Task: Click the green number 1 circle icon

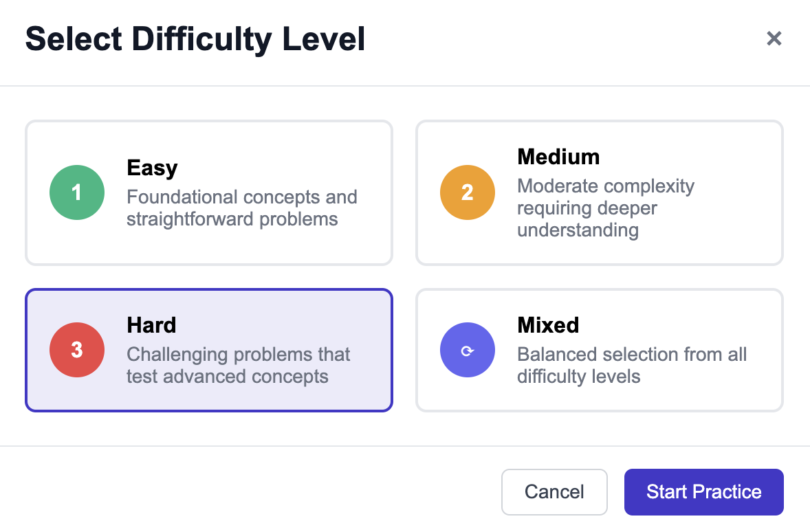Action: [x=77, y=192]
